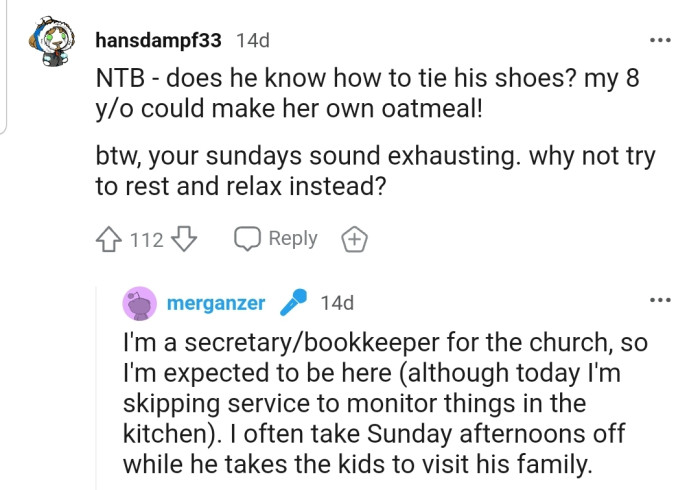The height and width of the screenshot is (490, 700).
Task: Open merganzer's avatar icon
Action: tap(139, 302)
